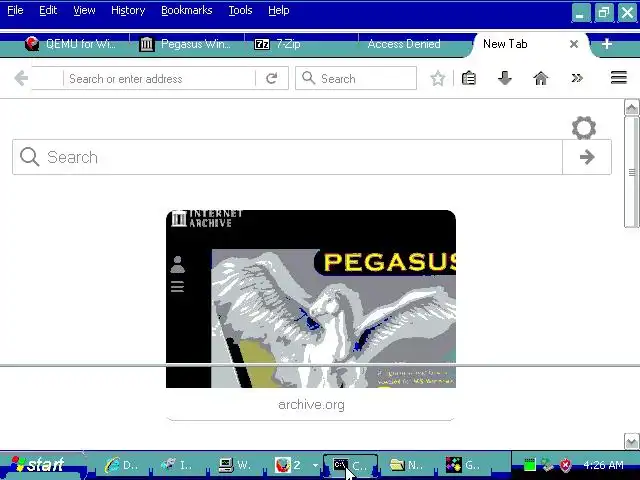Open the taskbar item labeled W.
The width and height of the screenshot is (640, 480).
[236, 465]
